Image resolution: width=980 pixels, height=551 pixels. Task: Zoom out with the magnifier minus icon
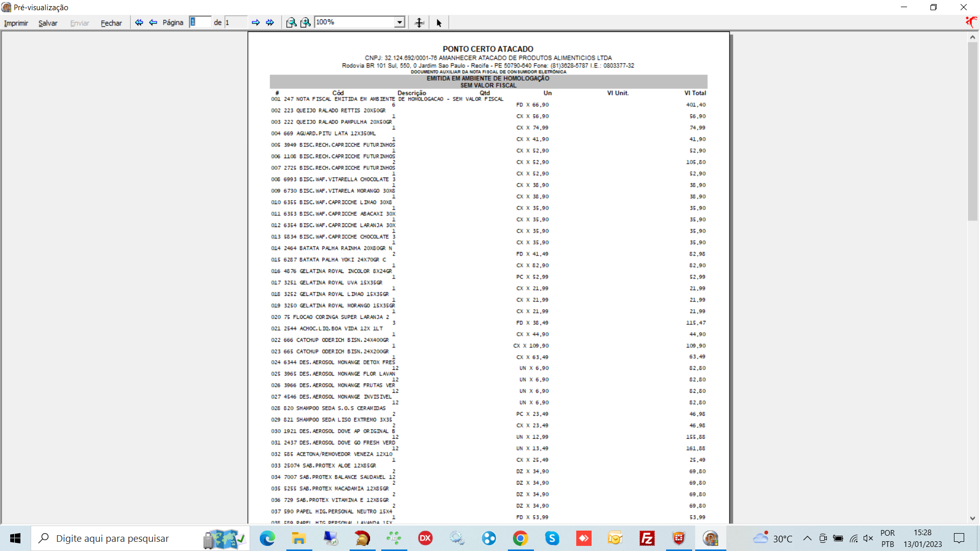291,22
